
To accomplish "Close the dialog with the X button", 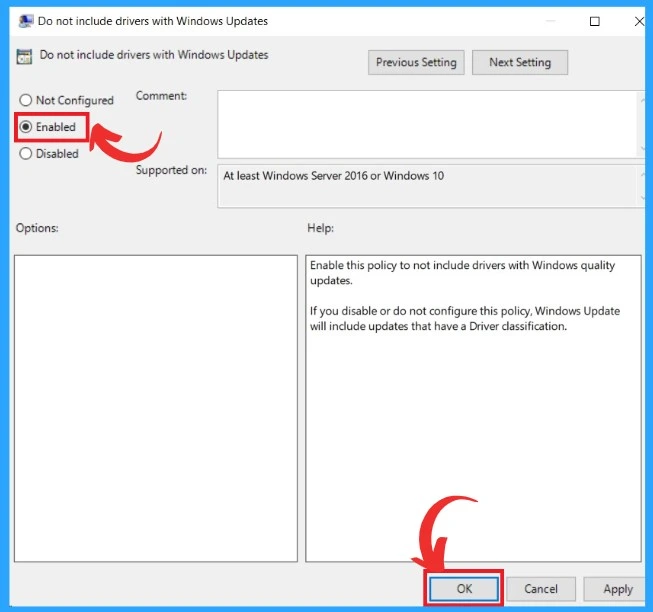I will pyautogui.click(x=639, y=21).
